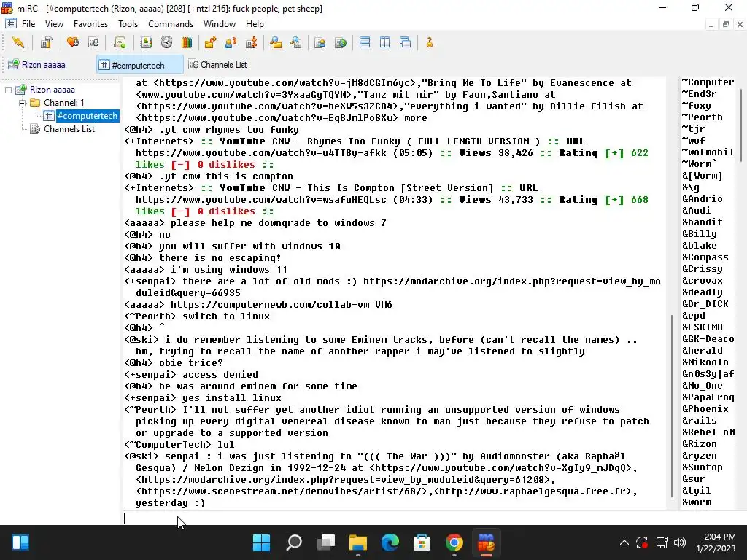The image size is (747, 560).
Task: Open the Colors toolbar icon
Action: [x=187, y=43]
